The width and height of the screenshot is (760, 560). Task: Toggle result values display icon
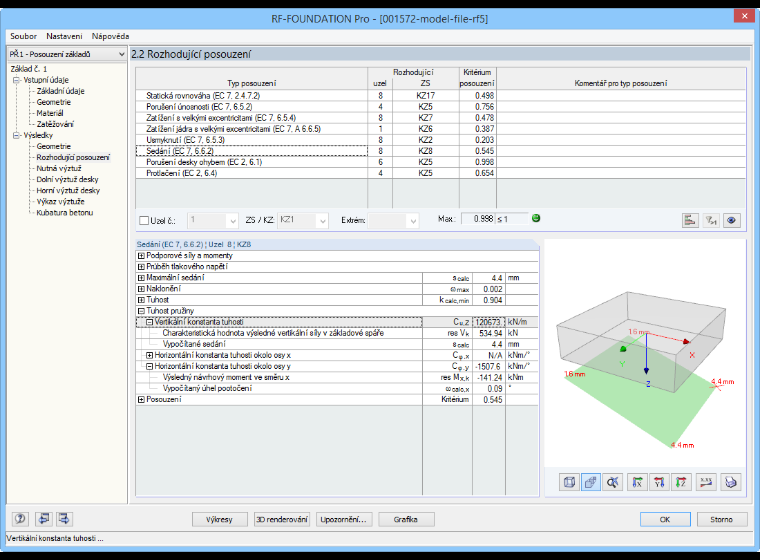[706, 482]
